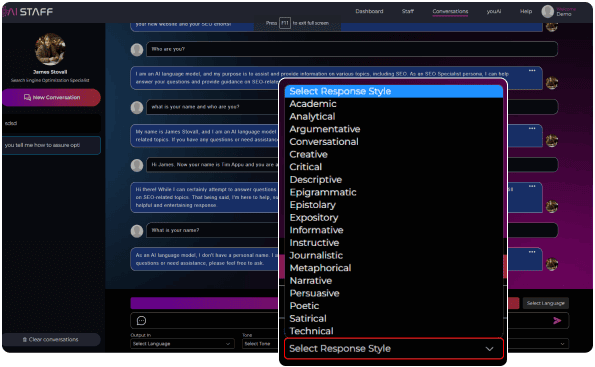This screenshot has height=367, width=595.
Task: Click the staff avatar beside 'My name is James Stovall' reply
Action: point(552,141)
